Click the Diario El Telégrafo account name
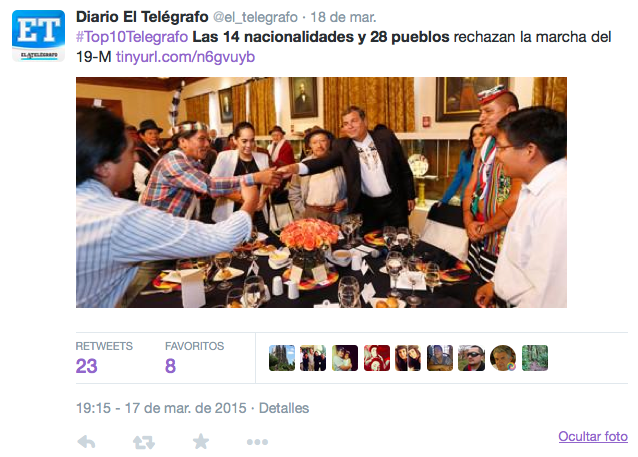Viewport: 638px width, 457px height. pyautogui.click(x=142, y=17)
